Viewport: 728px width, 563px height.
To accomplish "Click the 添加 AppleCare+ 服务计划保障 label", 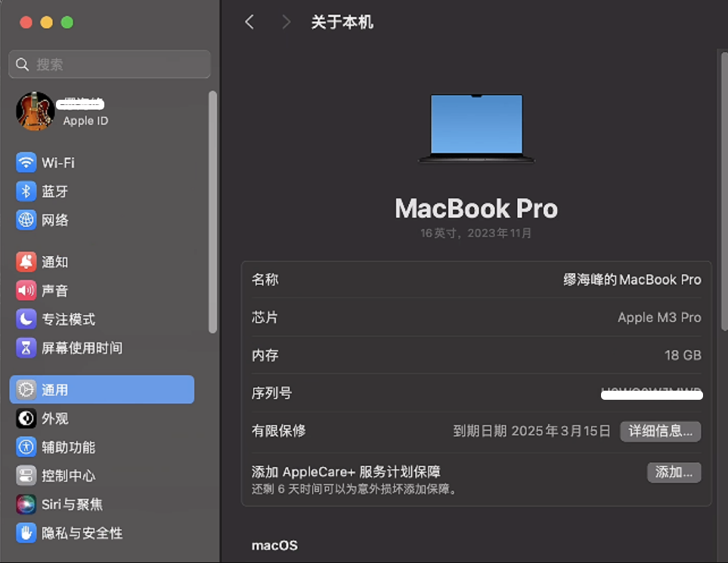I will 346,472.
